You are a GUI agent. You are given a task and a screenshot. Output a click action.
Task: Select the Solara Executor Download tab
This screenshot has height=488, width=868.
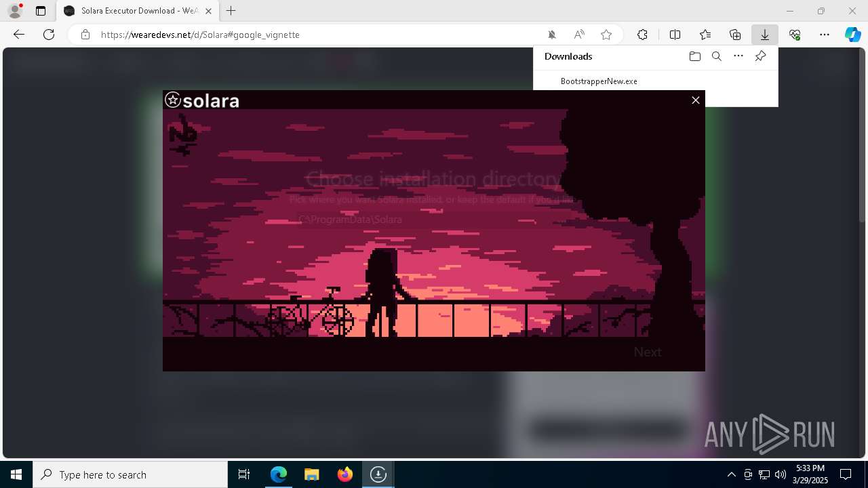tap(138, 11)
